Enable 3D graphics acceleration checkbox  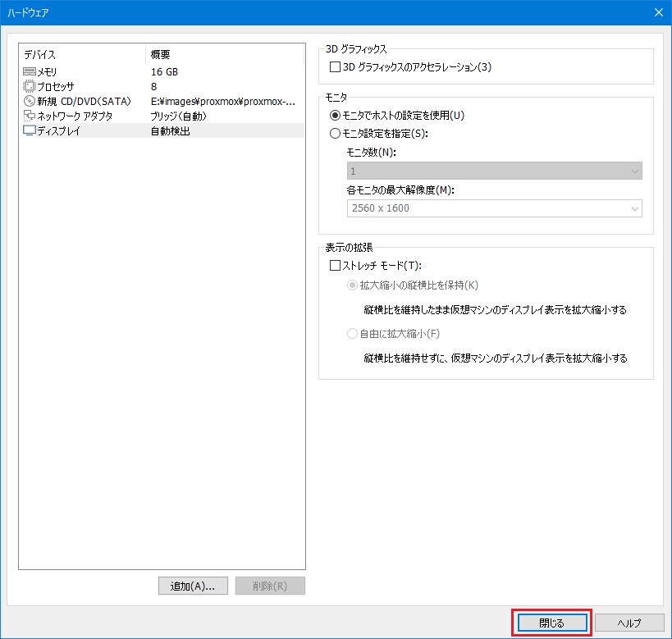pyautogui.click(x=335, y=67)
